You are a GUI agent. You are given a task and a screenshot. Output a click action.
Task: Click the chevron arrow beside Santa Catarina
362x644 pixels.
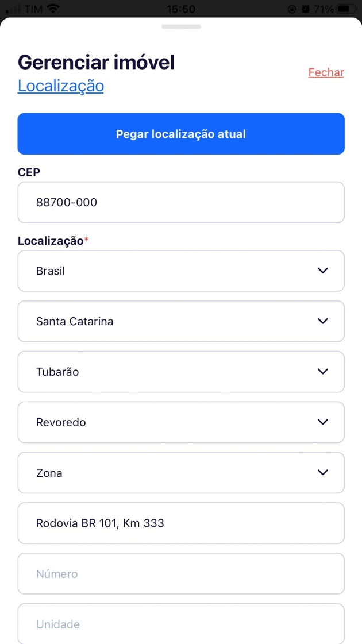pos(323,321)
